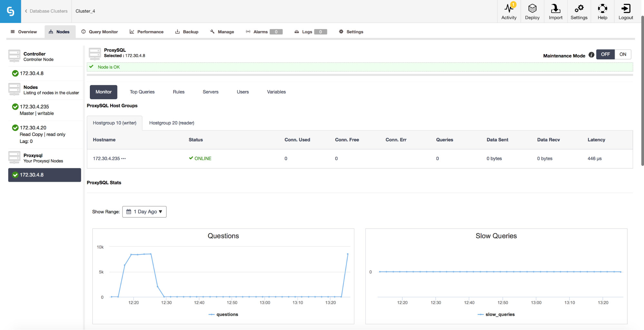Click green check beside 172.30.4.20
The width and height of the screenshot is (644, 330).
15,128
